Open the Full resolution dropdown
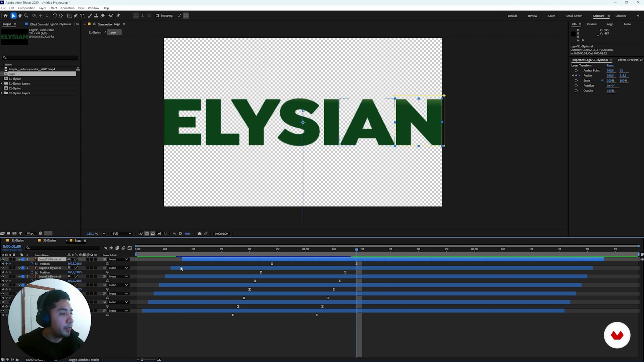The width and height of the screenshot is (644, 362). click(x=122, y=234)
